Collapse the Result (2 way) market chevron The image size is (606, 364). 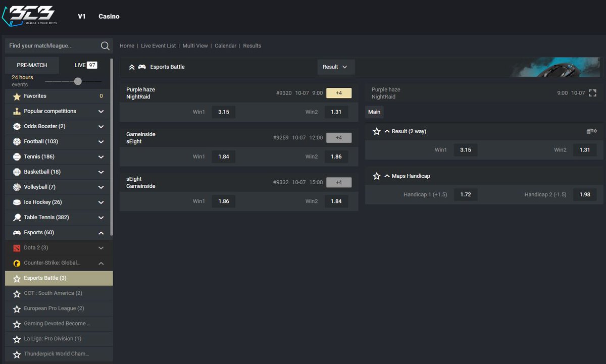(387, 131)
